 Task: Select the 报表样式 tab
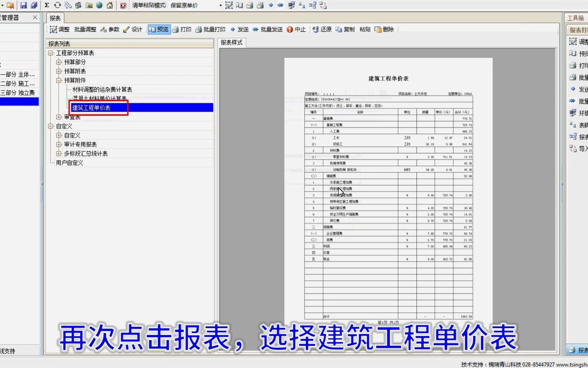(232, 43)
